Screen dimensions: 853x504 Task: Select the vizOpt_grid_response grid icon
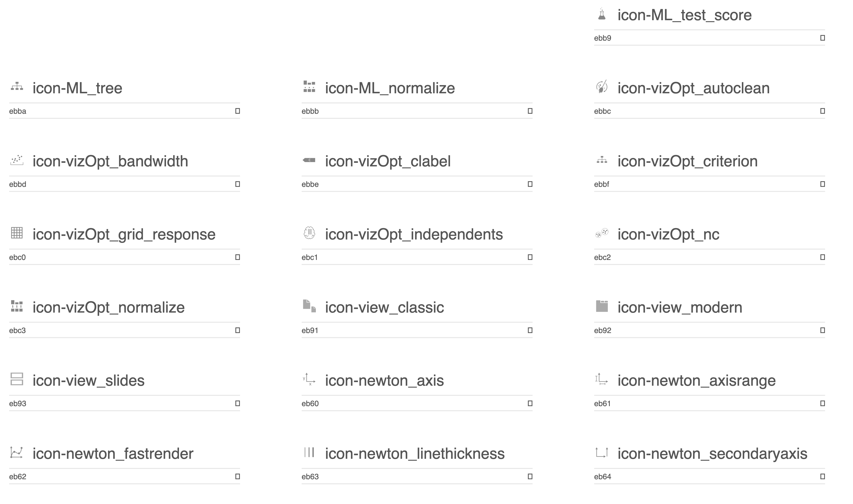tap(17, 233)
